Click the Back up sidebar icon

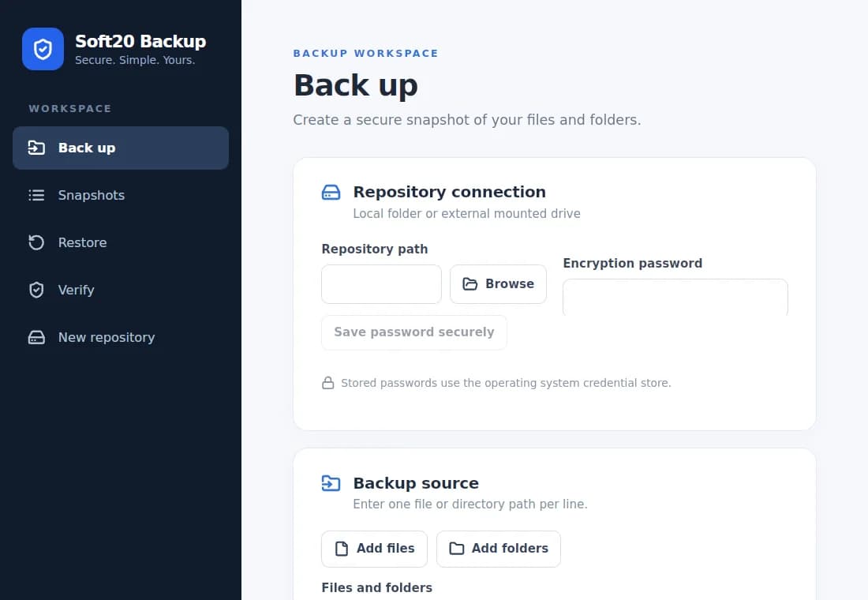pyautogui.click(x=36, y=148)
